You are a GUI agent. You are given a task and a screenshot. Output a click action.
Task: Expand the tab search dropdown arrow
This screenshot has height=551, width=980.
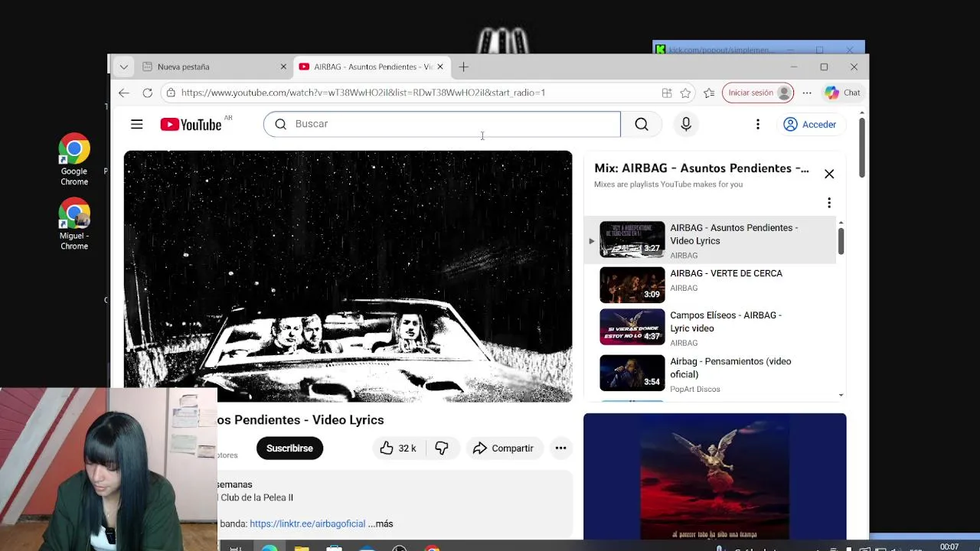(x=123, y=67)
